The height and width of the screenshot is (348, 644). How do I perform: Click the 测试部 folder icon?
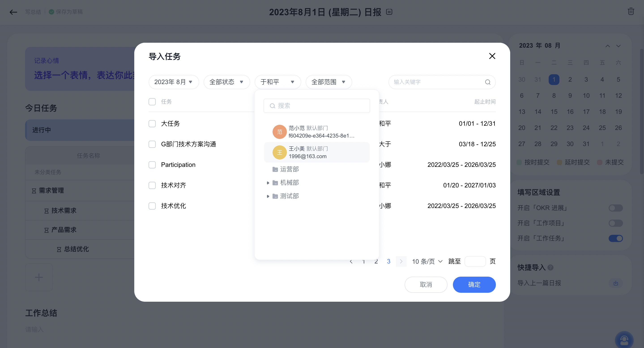tap(275, 196)
